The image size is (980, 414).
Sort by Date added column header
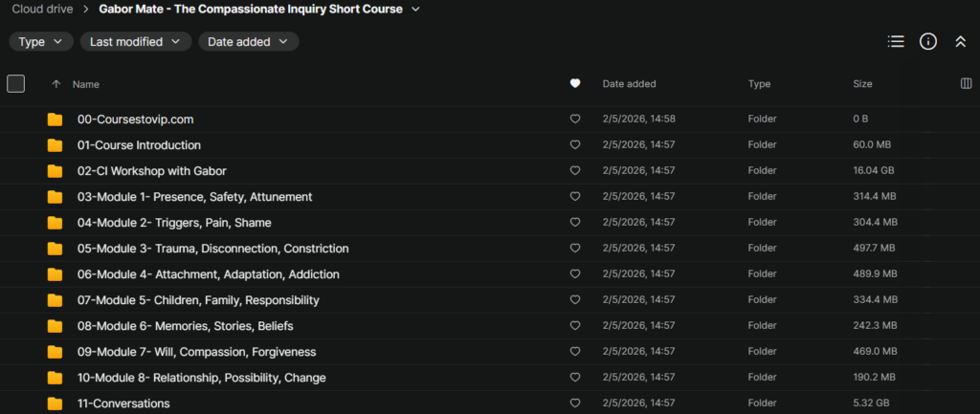click(x=629, y=84)
